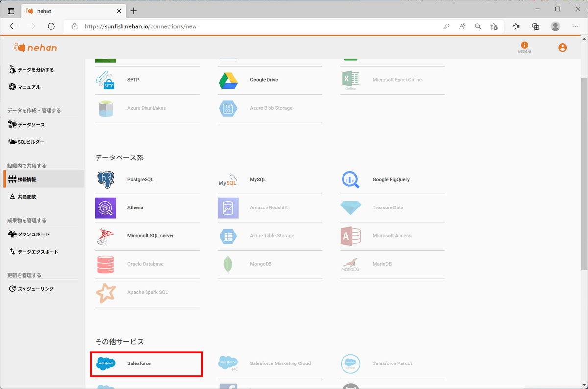588x389 pixels.
Task: Click the browser zoom out icon
Action: pos(478,26)
